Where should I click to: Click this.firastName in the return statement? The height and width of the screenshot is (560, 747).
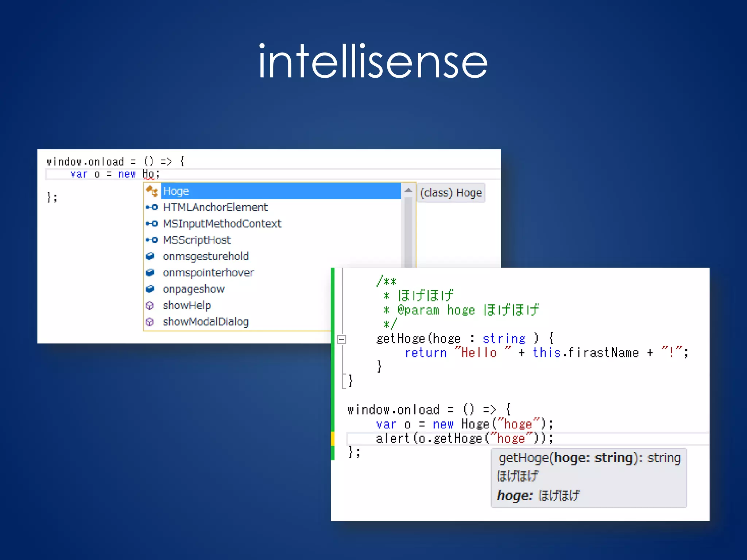tap(586, 353)
